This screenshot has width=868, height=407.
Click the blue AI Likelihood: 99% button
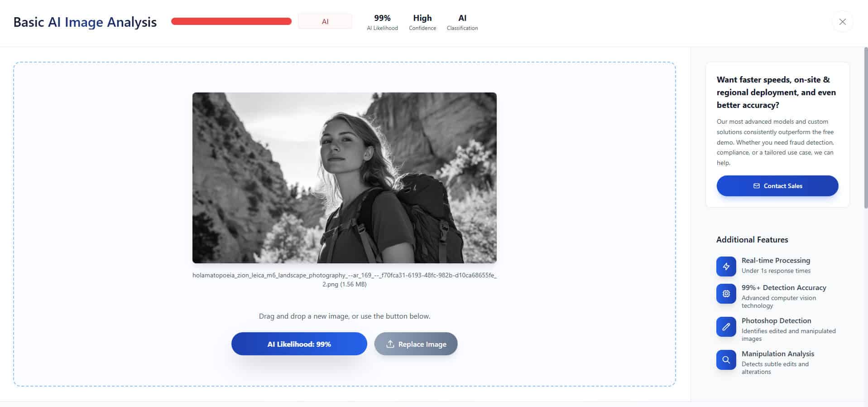[x=299, y=344]
